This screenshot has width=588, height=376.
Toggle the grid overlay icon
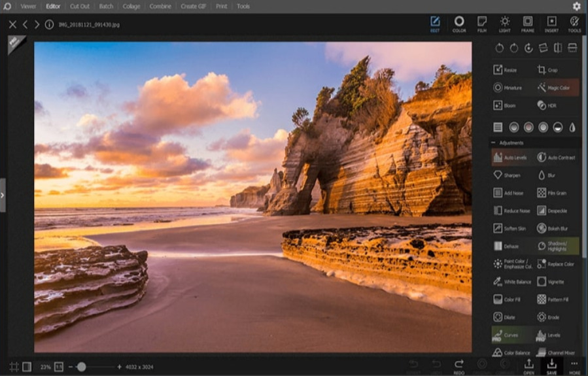tap(14, 367)
